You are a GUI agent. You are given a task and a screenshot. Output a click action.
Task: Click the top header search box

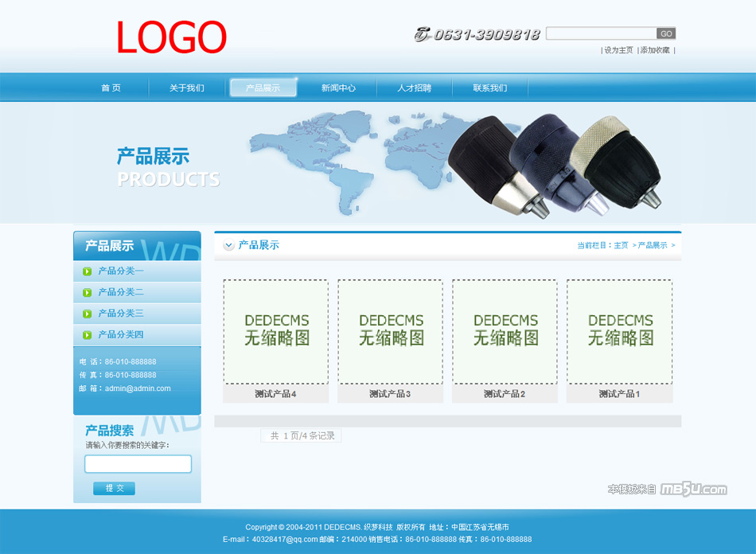pyautogui.click(x=601, y=33)
